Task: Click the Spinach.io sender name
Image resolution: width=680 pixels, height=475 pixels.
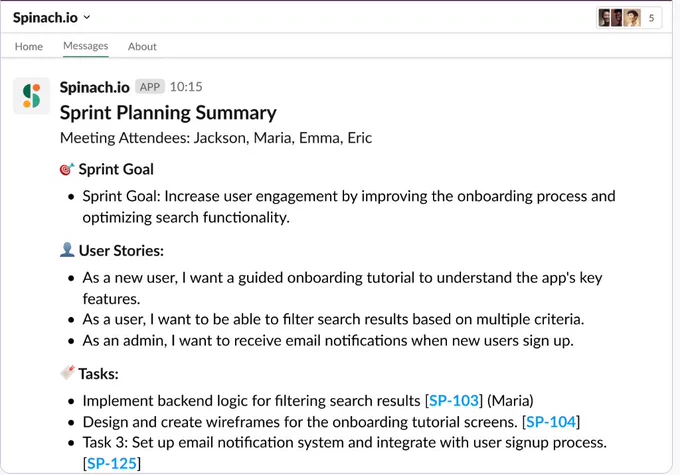Action: pyautogui.click(x=95, y=87)
